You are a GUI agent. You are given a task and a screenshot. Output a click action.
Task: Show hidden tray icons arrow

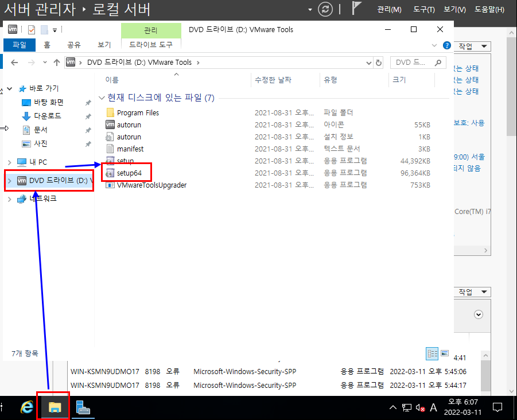click(x=392, y=408)
